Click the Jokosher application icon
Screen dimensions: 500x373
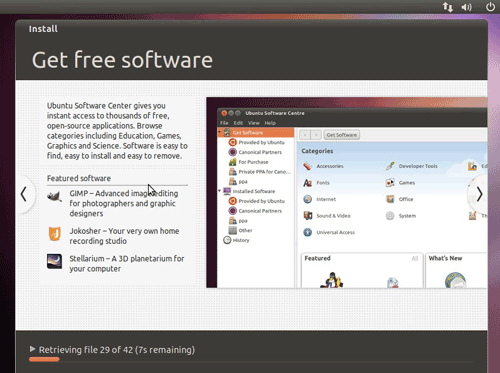pos(54,233)
